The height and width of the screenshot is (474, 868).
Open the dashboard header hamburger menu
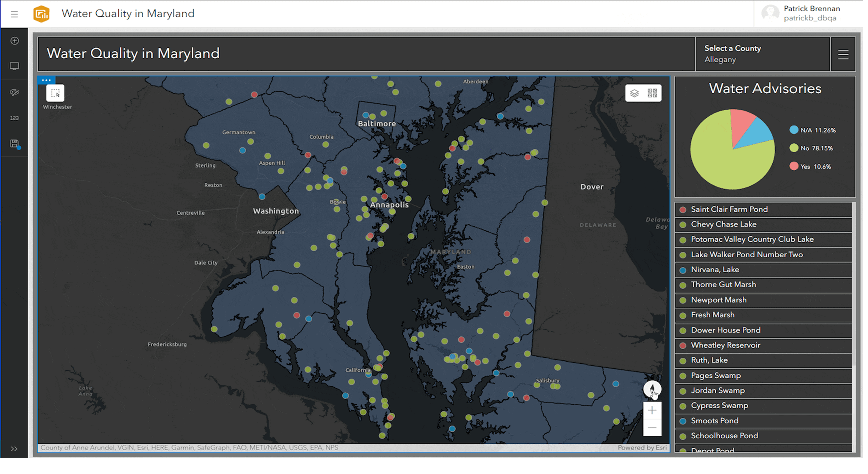point(843,54)
